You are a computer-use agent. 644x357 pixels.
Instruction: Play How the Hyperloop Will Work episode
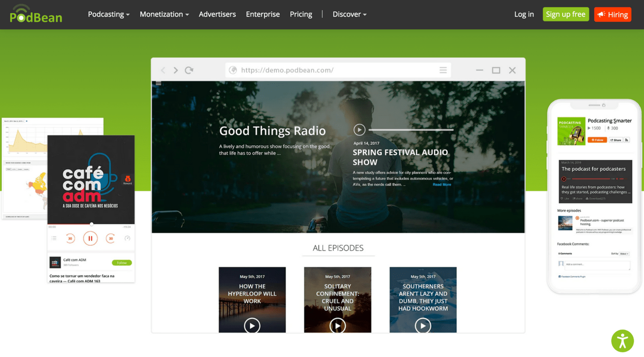click(252, 326)
